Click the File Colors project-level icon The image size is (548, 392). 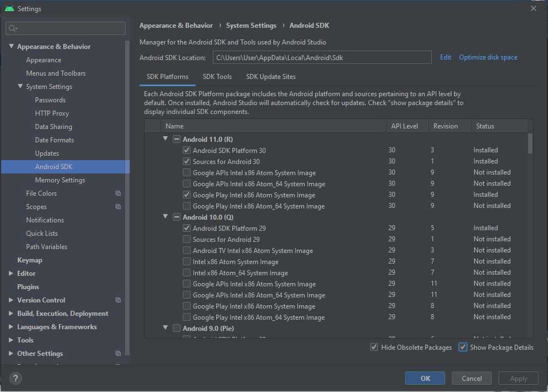point(118,193)
